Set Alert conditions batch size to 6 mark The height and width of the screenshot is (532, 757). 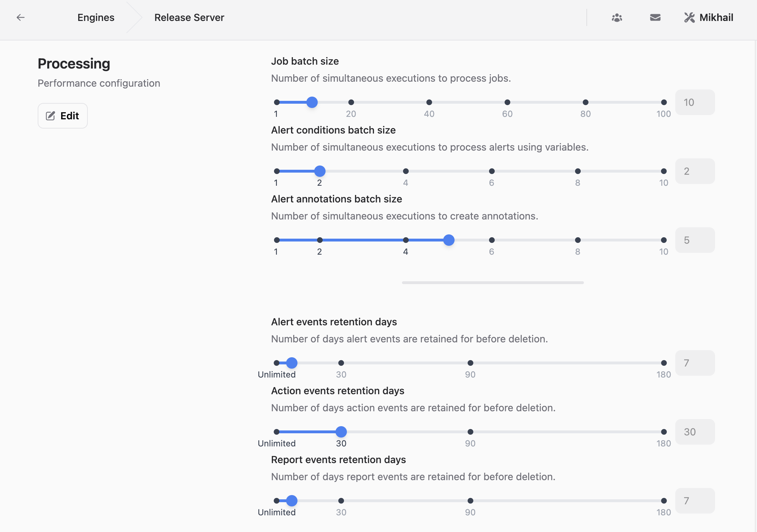[492, 171]
